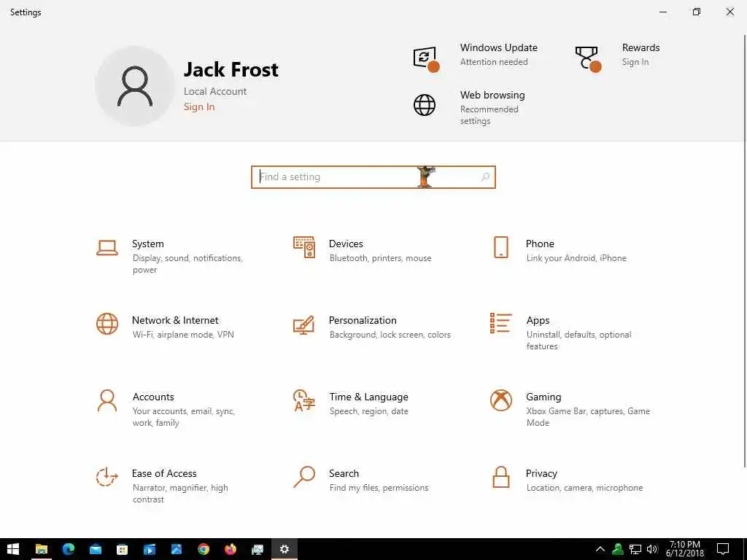Screen dimensions: 747x560
Task: Click the Sign In link under Local Account
Action: point(199,106)
